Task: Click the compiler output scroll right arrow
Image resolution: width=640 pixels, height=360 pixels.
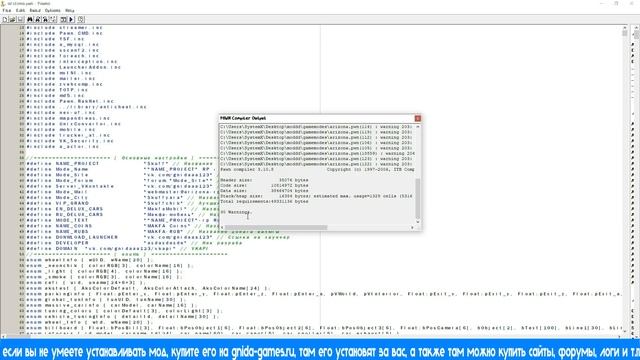Action: 412,227
